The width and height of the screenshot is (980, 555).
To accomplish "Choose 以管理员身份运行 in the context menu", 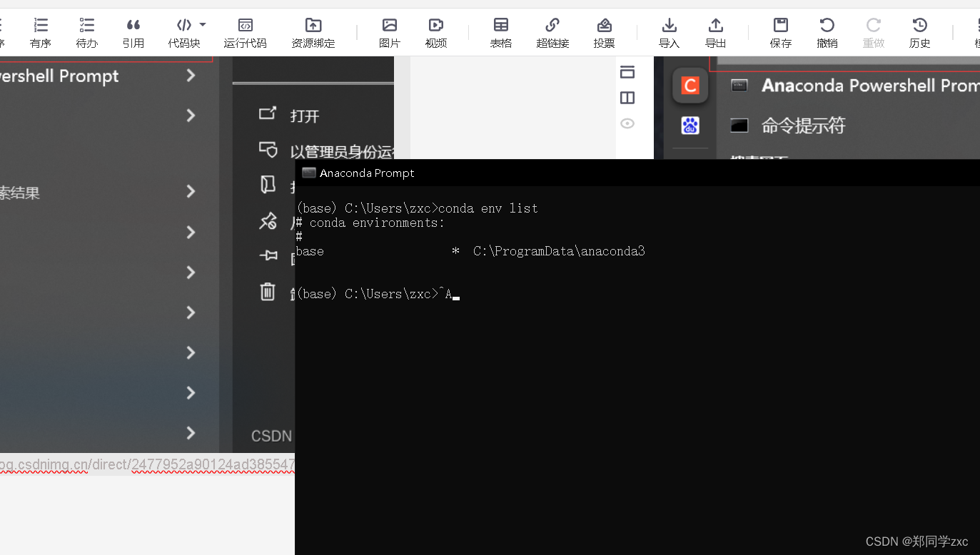I will (x=342, y=152).
